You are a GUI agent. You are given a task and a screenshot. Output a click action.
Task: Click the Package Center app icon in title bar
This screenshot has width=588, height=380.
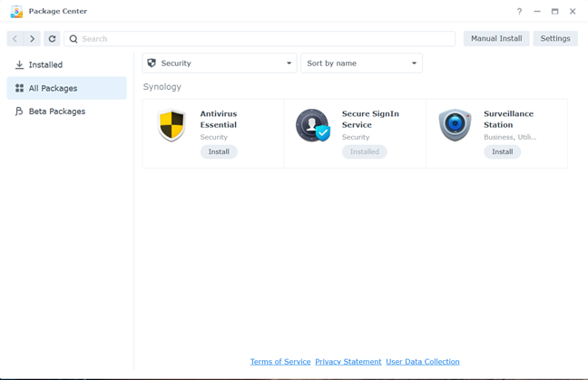click(16, 11)
